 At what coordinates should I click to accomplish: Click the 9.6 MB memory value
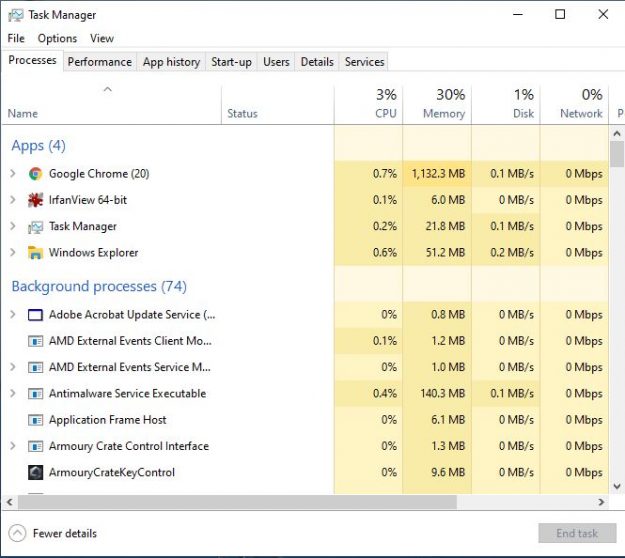[448, 473]
